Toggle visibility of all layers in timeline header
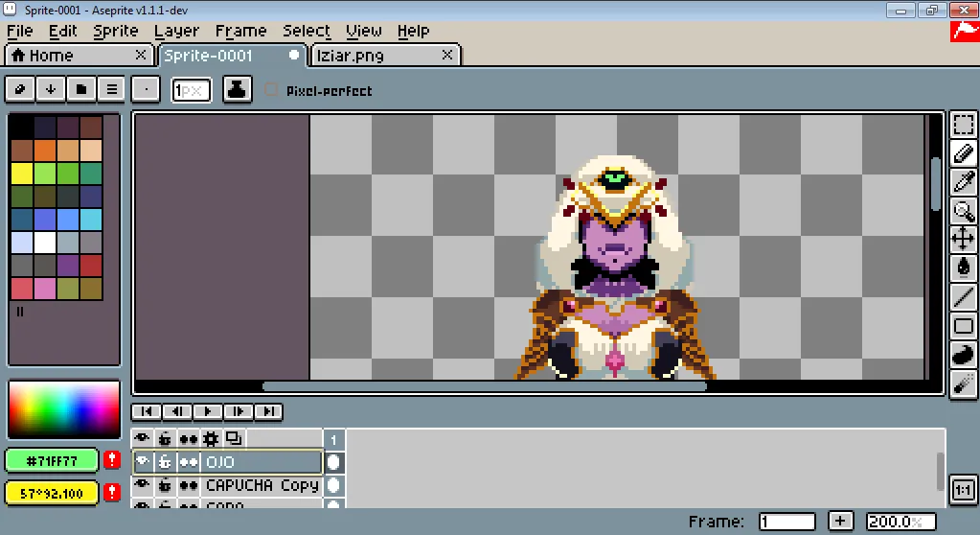980x535 pixels. point(143,438)
